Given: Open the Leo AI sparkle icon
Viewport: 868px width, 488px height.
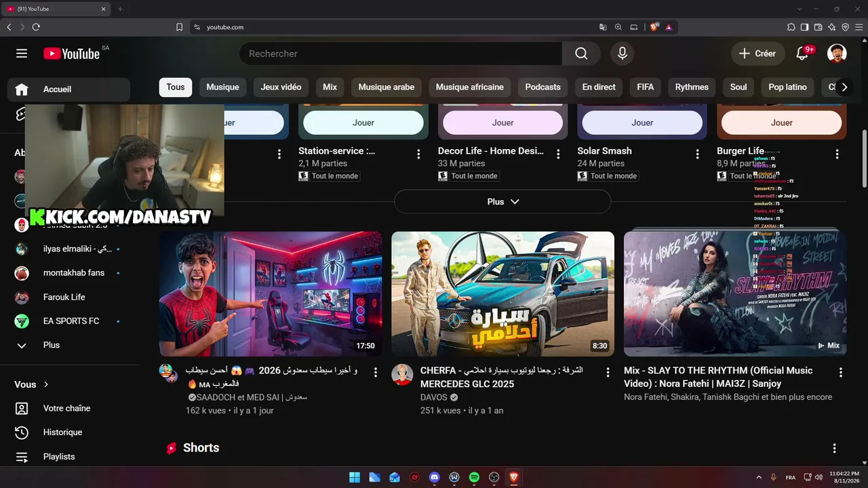Looking at the screenshot, I should point(831,27).
